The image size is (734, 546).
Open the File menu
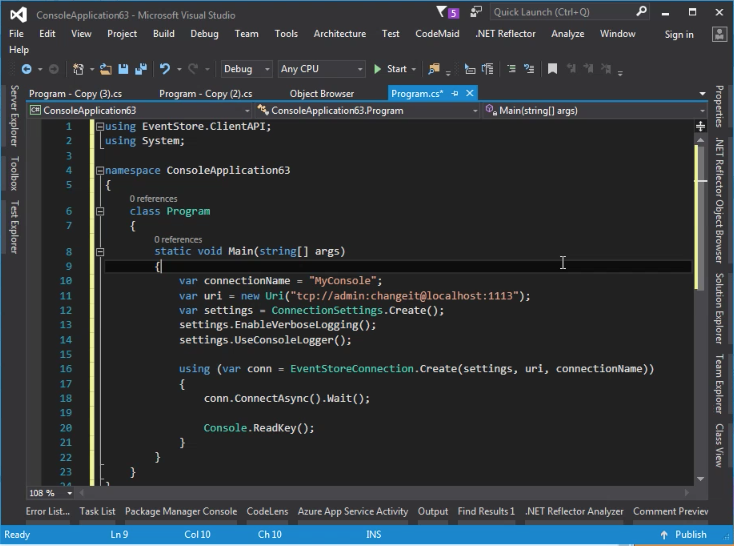point(16,34)
